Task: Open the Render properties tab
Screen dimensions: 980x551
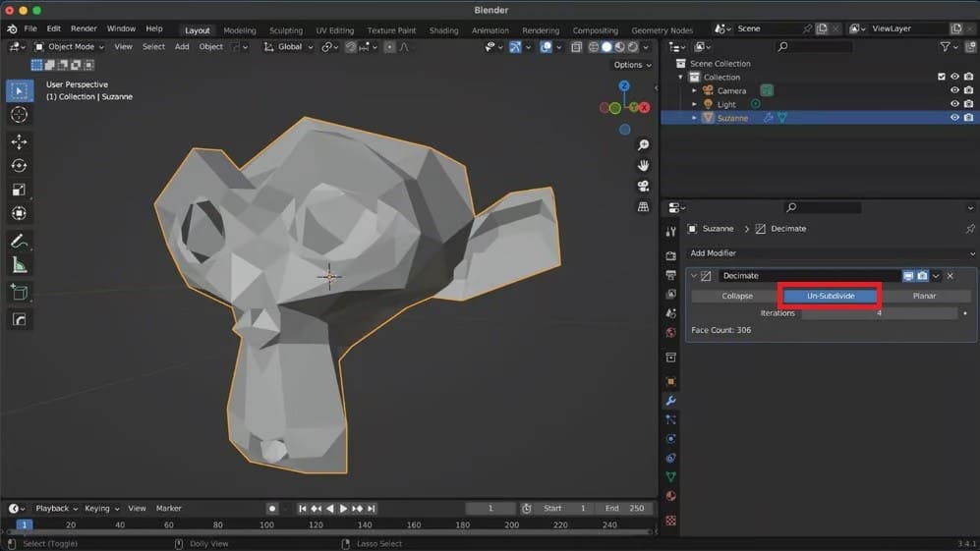Action: (x=670, y=255)
